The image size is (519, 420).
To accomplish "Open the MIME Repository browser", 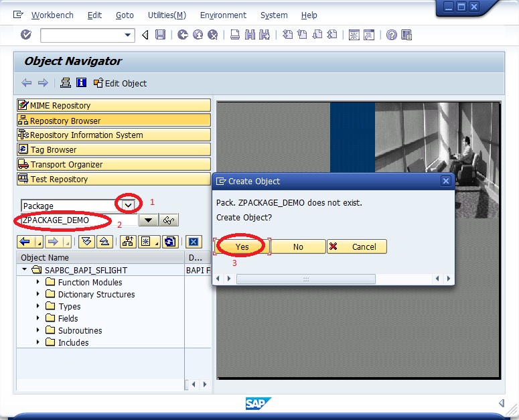I will pyautogui.click(x=114, y=105).
